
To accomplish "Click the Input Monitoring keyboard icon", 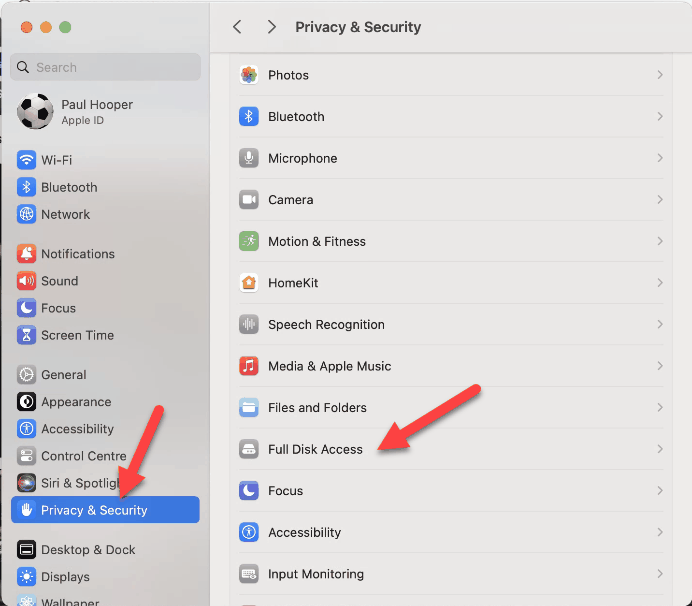I will click(249, 574).
